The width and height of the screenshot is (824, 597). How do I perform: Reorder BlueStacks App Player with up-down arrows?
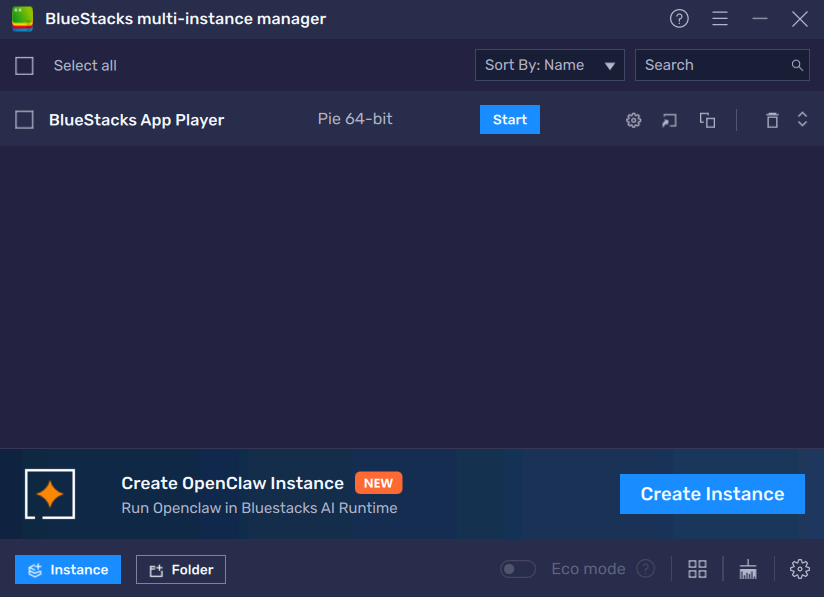(x=802, y=119)
